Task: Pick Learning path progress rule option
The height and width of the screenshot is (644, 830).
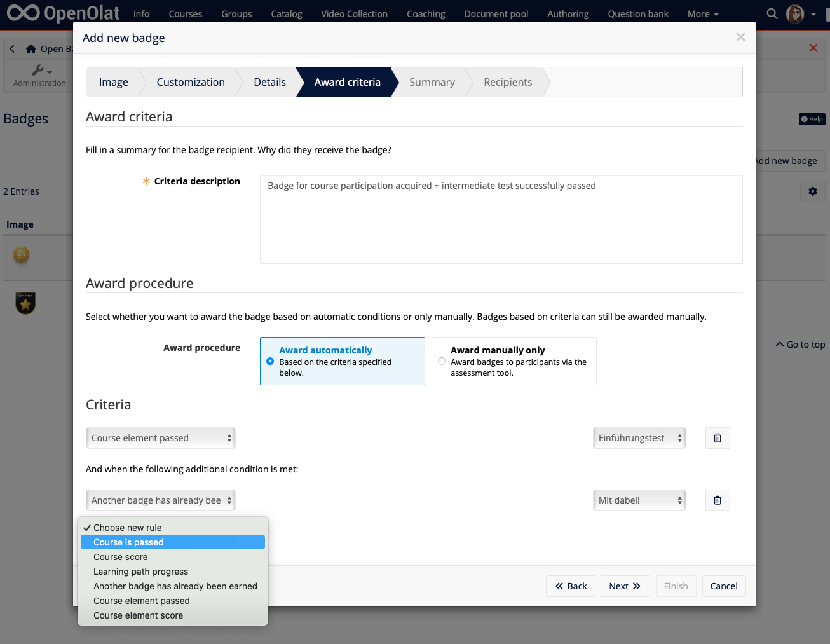Action: coord(140,572)
